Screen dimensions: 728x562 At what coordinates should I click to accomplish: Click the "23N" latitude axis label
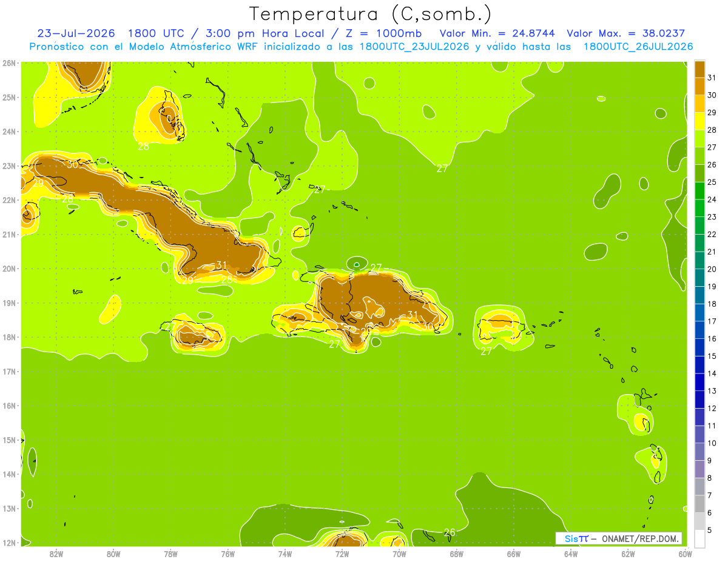(x=9, y=166)
